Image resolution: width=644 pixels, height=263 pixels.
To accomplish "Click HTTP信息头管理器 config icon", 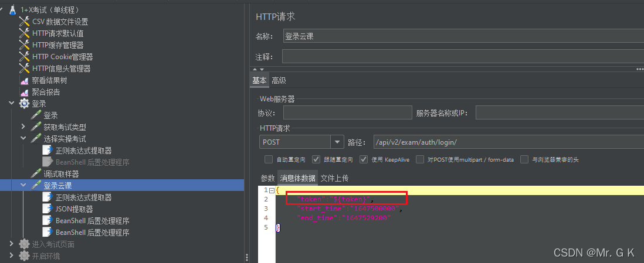I will 25,69.
